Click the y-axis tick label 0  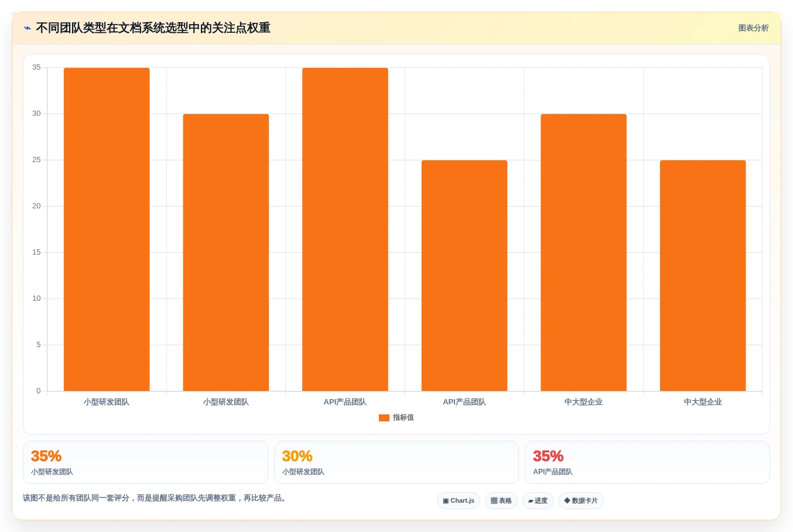39,391
